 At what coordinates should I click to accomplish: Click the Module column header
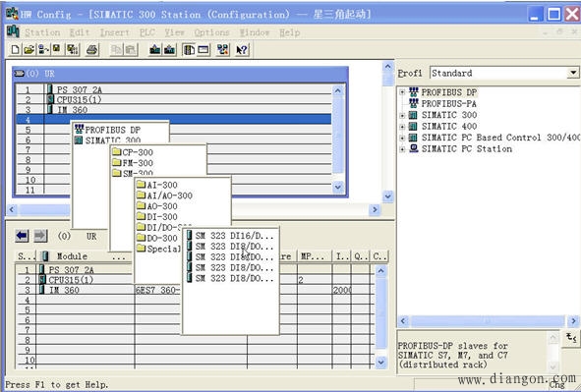coord(85,256)
